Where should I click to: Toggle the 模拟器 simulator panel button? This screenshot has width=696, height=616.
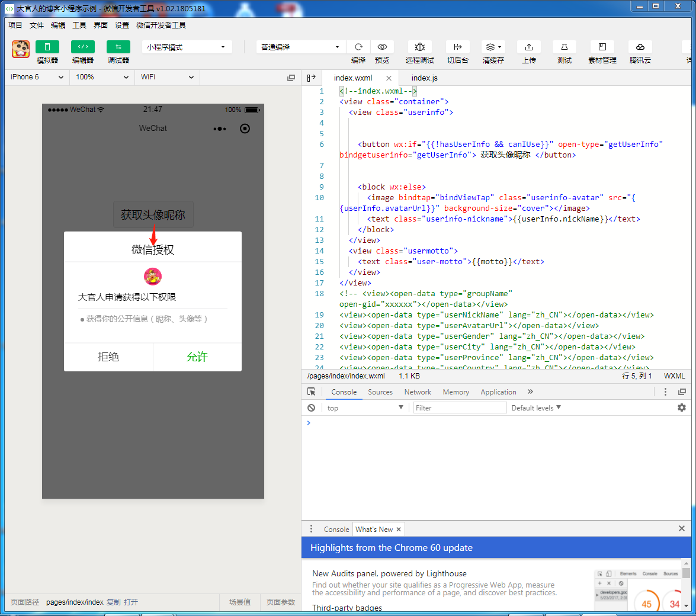click(47, 47)
